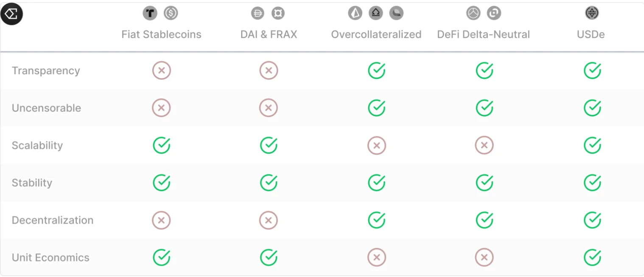644x277 pixels.
Task: Click the DAI & FRAX column header
Action: click(269, 34)
